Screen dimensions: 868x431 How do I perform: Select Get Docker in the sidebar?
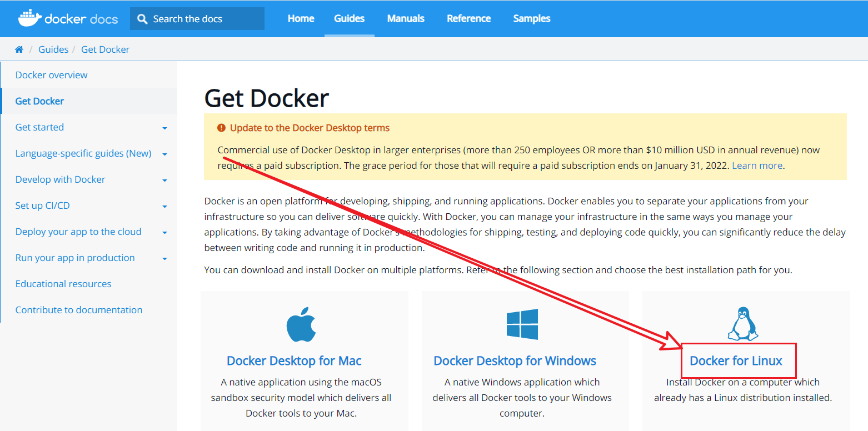(39, 101)
